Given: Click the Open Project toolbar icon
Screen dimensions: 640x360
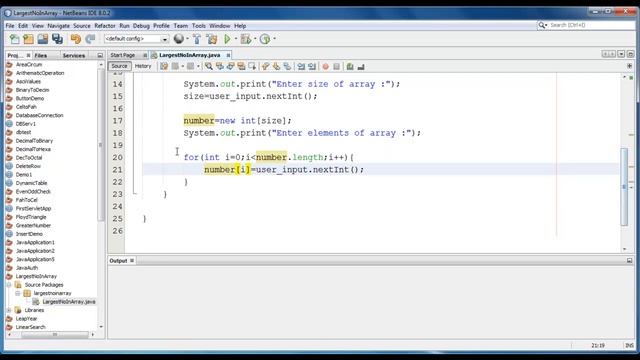Looking at the screenshot, I should (x=43, y=39).
